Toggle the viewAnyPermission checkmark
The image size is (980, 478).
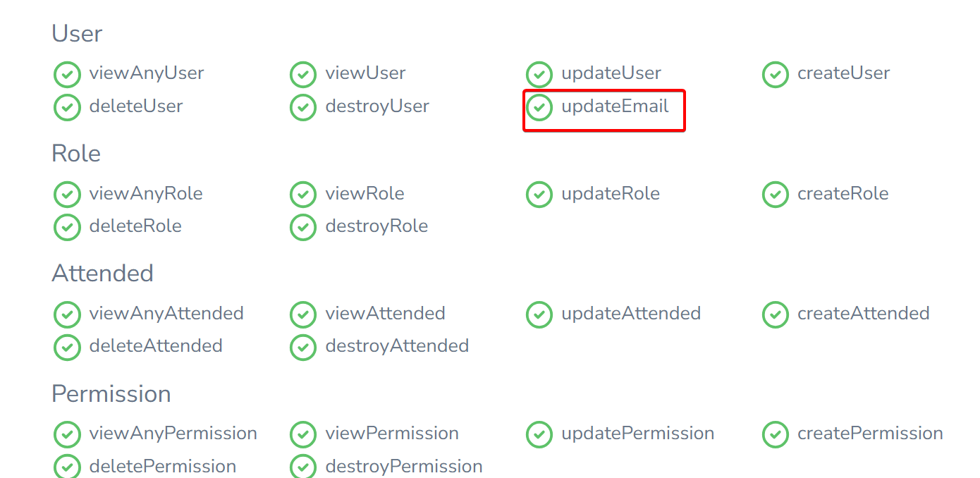[x=67, y=434]
